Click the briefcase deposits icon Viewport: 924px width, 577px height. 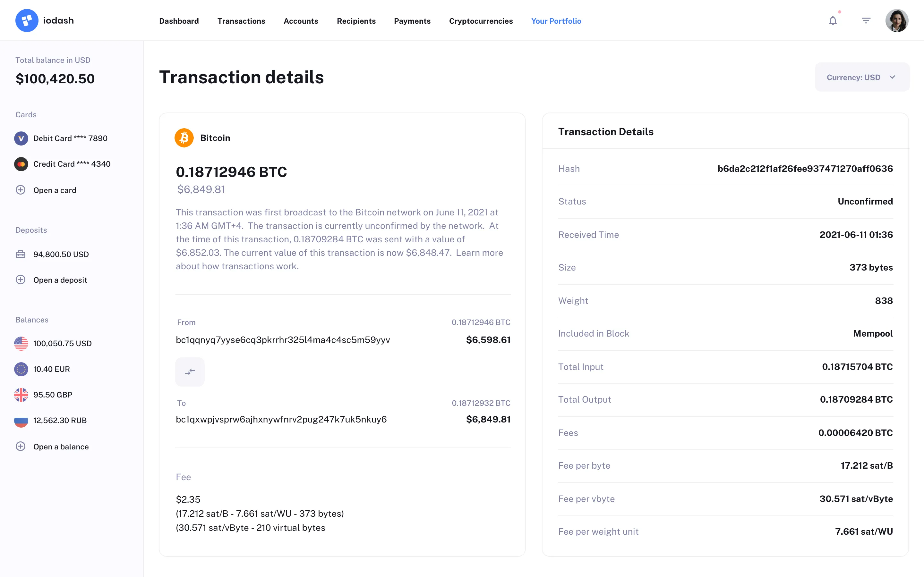[21, 254]
